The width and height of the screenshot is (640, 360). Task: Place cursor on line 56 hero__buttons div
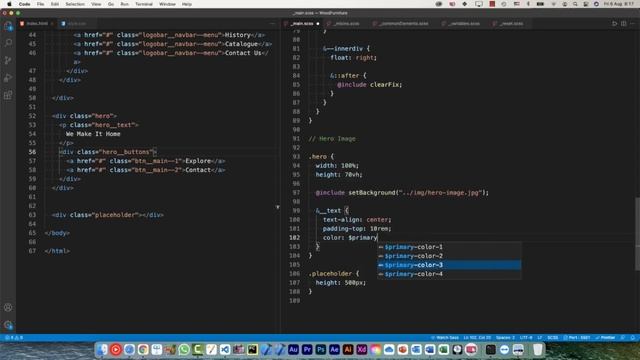(x=108, y=152)
